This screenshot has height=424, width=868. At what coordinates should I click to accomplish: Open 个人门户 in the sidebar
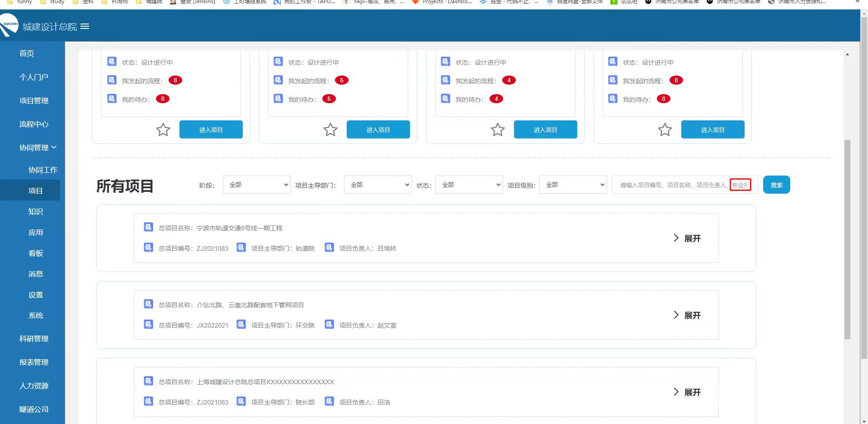33,77
